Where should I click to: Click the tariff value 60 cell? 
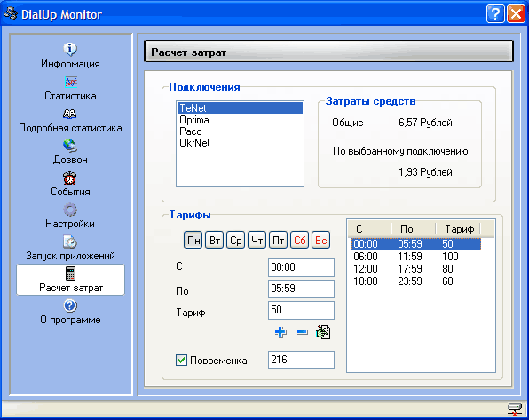point(447,281)
